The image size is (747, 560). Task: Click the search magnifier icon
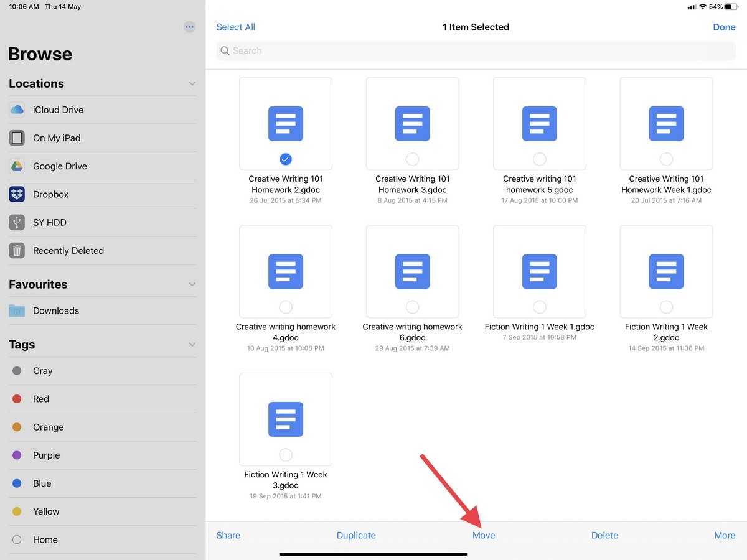(225, 50)
